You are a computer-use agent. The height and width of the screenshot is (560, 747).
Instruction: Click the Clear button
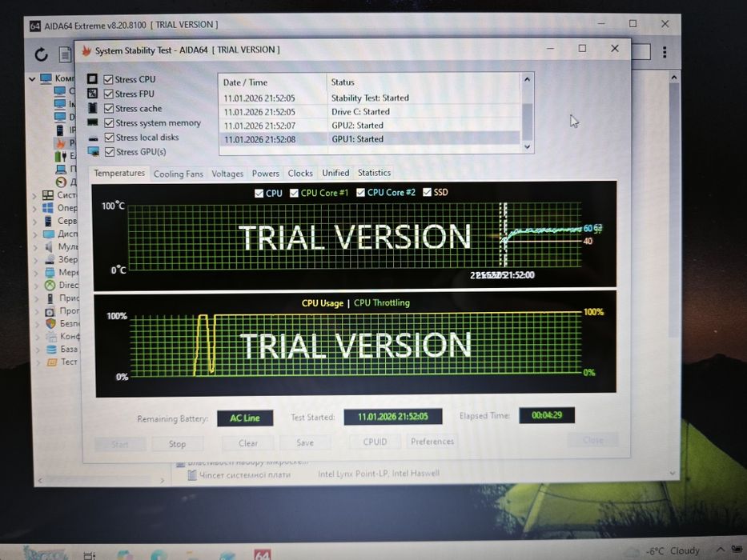tap(247, 443)
